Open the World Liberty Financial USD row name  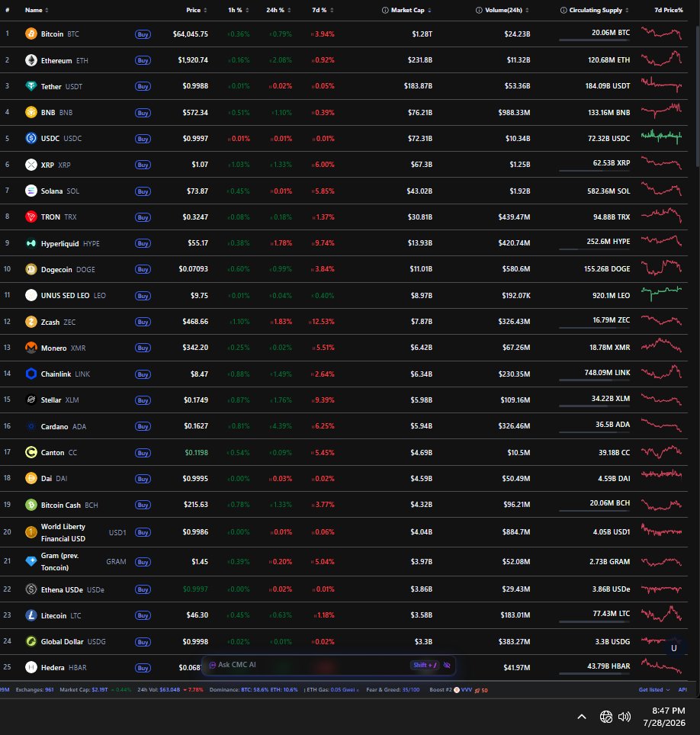tap(63, 532)
